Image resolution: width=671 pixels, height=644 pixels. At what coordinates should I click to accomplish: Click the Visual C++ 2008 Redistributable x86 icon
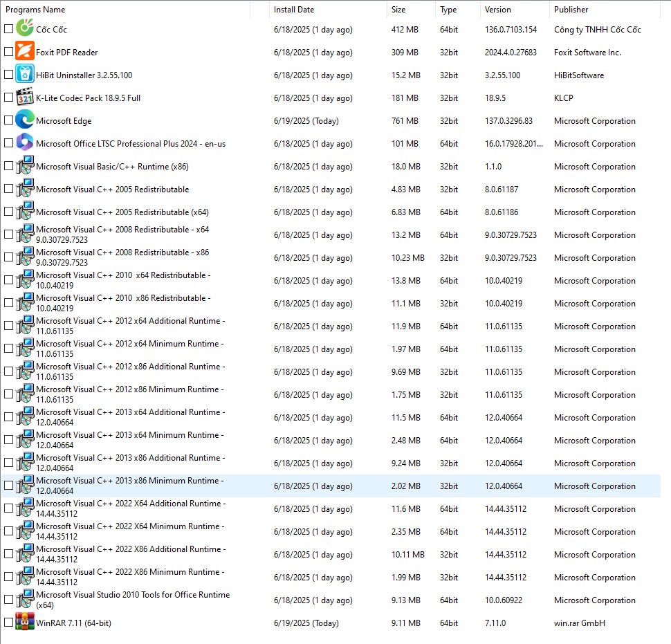tap(25, 257)
